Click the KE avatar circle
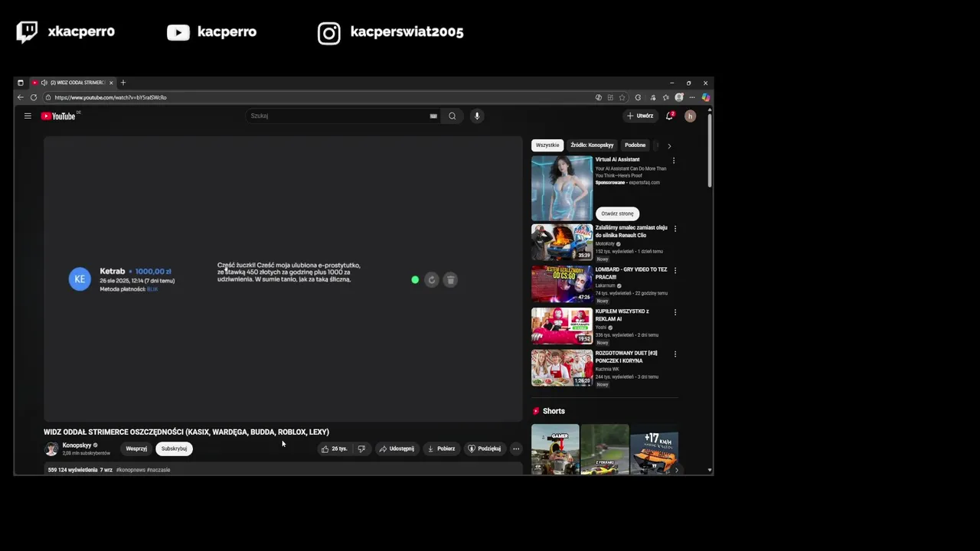 click(80, 279)
